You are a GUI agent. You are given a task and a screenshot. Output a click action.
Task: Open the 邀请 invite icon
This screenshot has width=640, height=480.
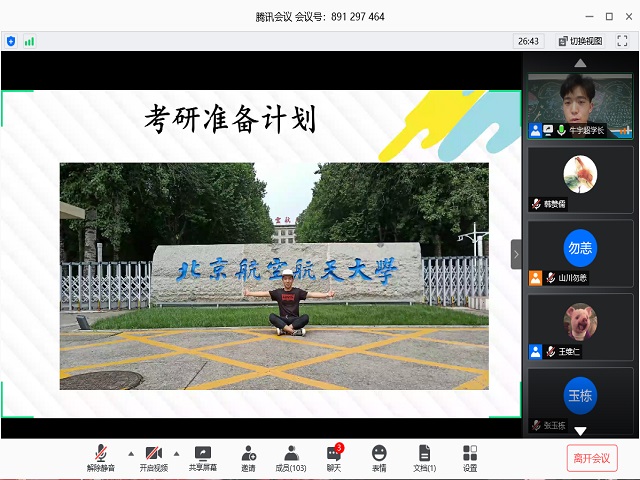[x=247, y=458]
